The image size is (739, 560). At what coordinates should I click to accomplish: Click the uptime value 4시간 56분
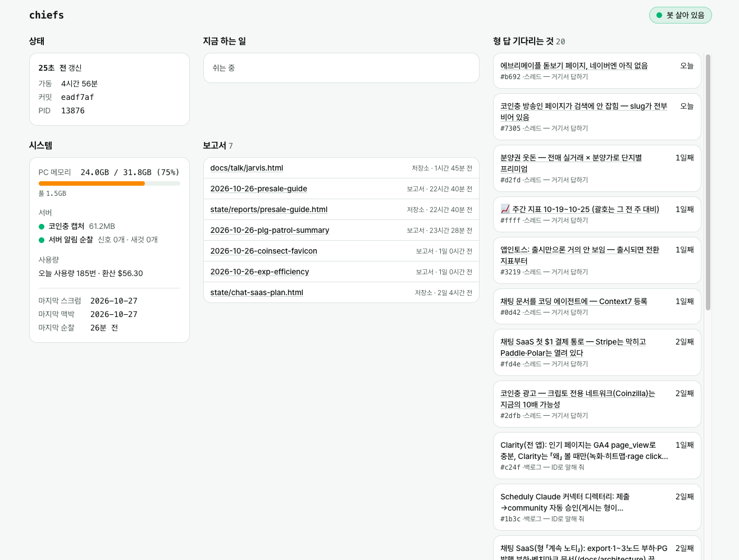(79, 84)
